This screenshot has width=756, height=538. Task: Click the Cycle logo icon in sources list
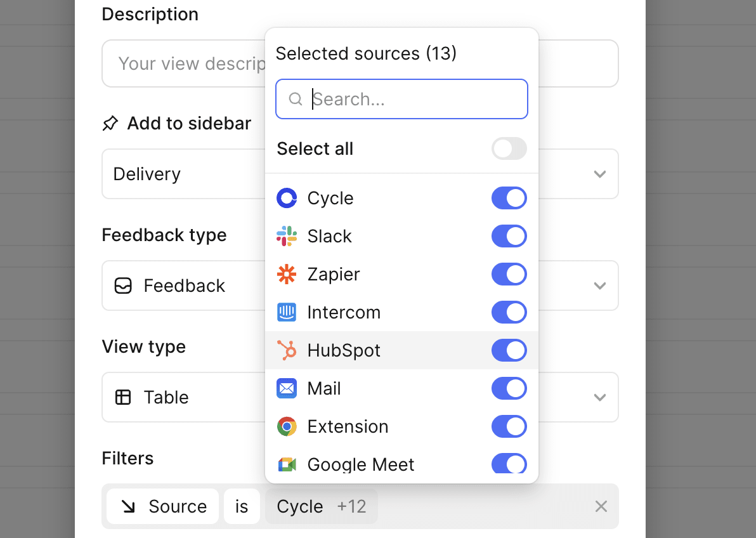tap(287, 199)
